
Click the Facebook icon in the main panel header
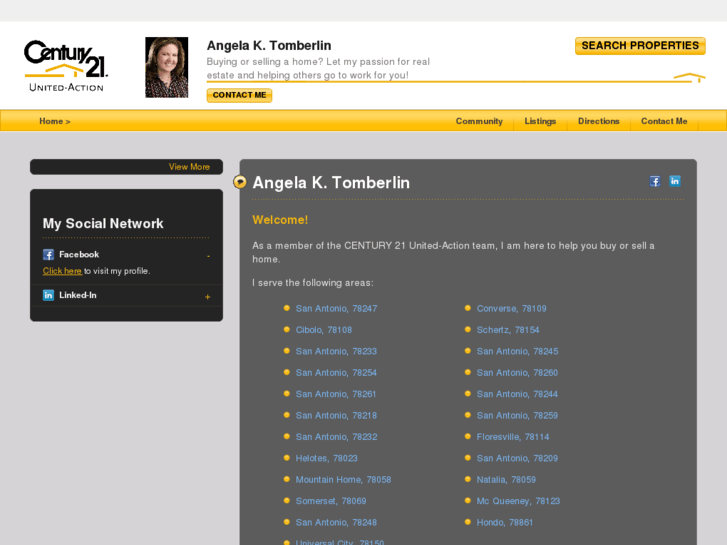tap(655, 181)
